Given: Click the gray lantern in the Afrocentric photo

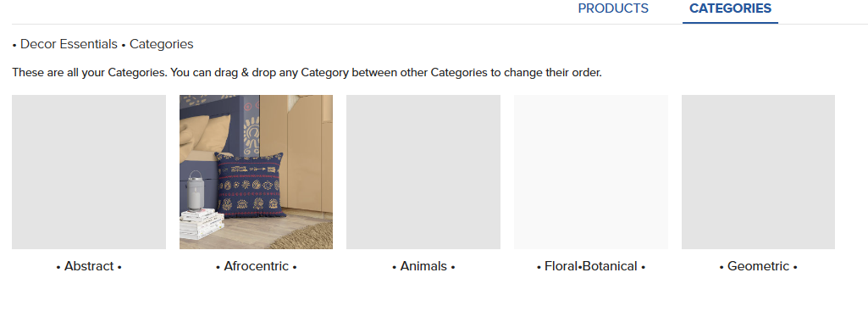Looking at the screenshot, I should point(195,190).
